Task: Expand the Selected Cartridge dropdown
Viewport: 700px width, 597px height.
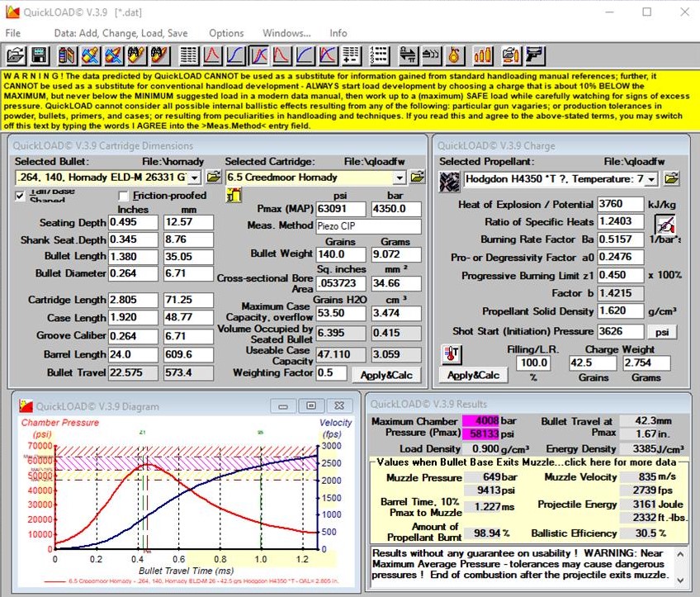Action: point(400,178)
